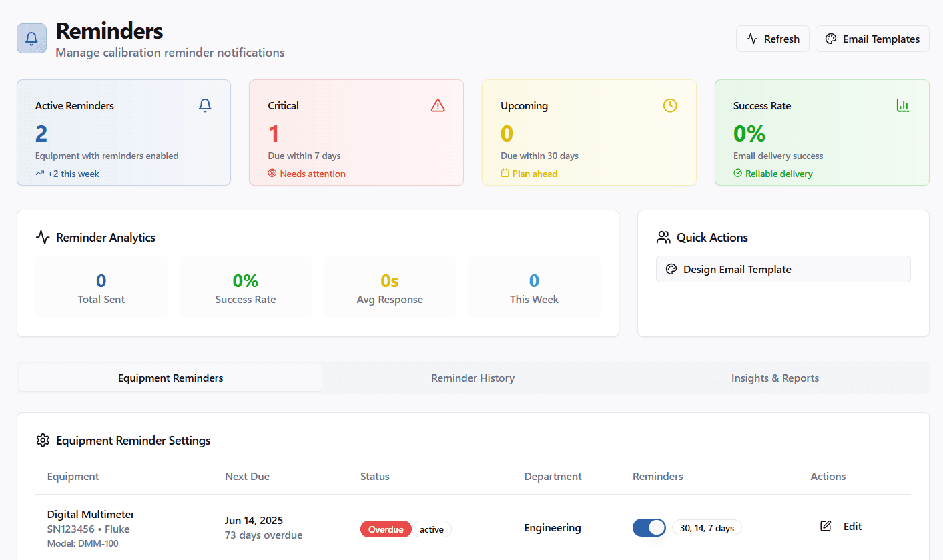The height and width of the screenshot is (560, 943).
Task: Click the check circle icon beside Reliable delivery
Action: (738, 174)
